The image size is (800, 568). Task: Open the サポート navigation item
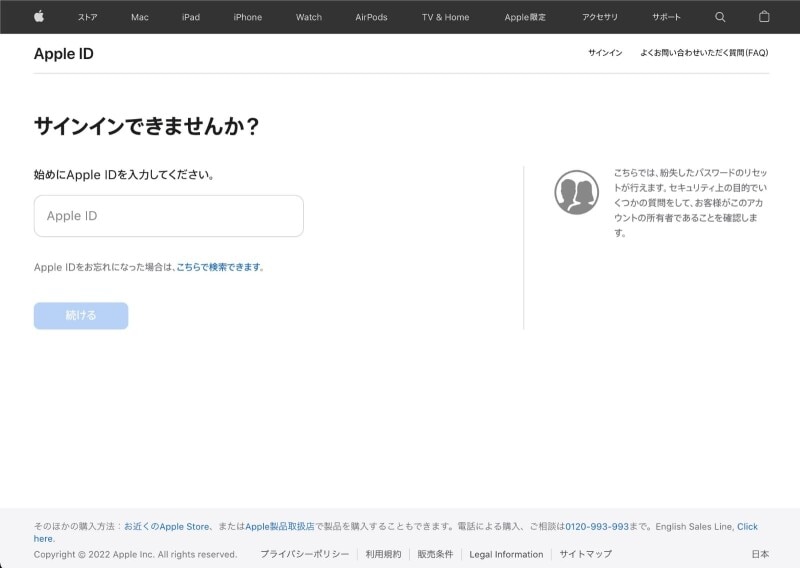click(x=666, y=17)
